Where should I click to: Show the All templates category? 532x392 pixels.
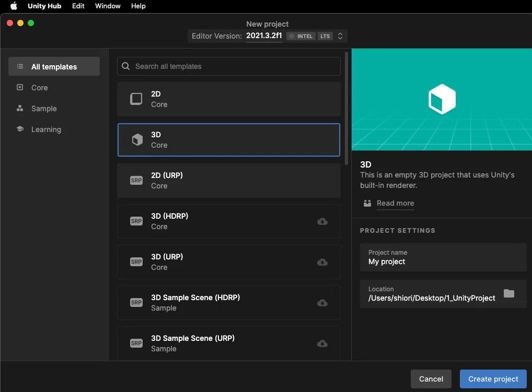pos(54,66)
